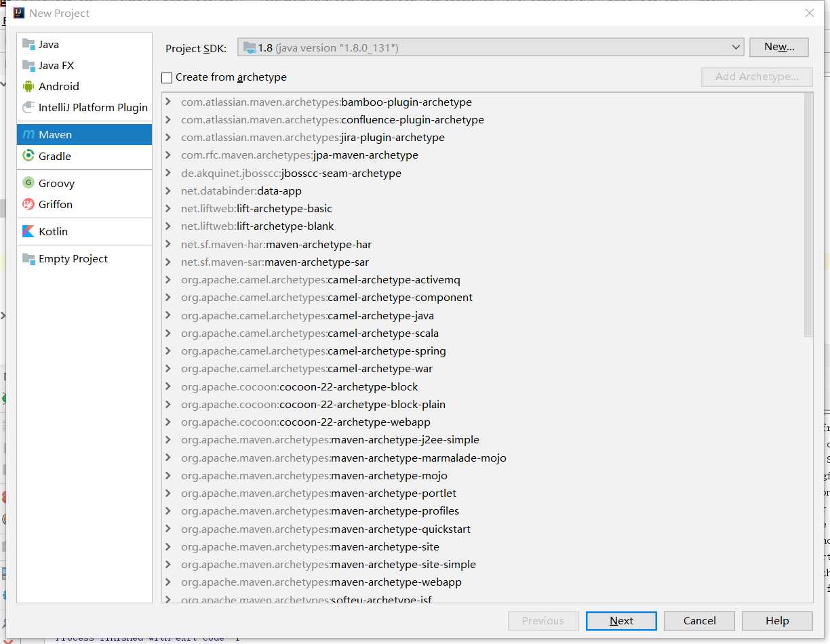830x644 pixels.
Task: Click the Empty Project folder icon
Action: tap(28, 258)
